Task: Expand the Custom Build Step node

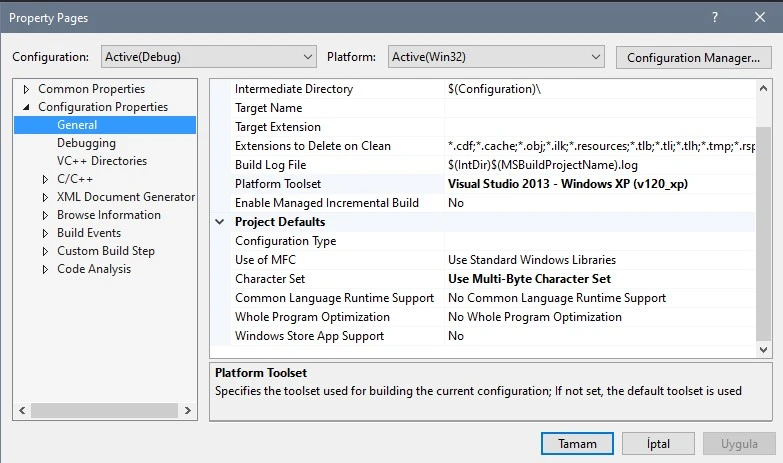Action: coord(45,251)
